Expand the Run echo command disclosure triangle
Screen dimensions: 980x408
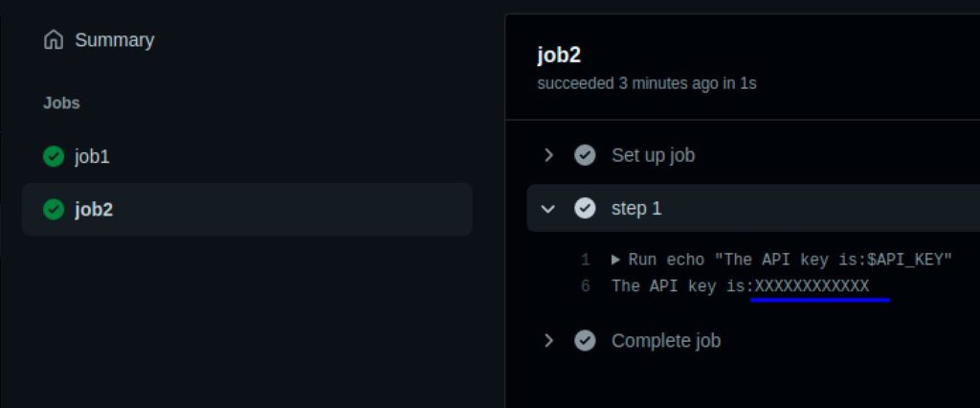tap(615, 260)
